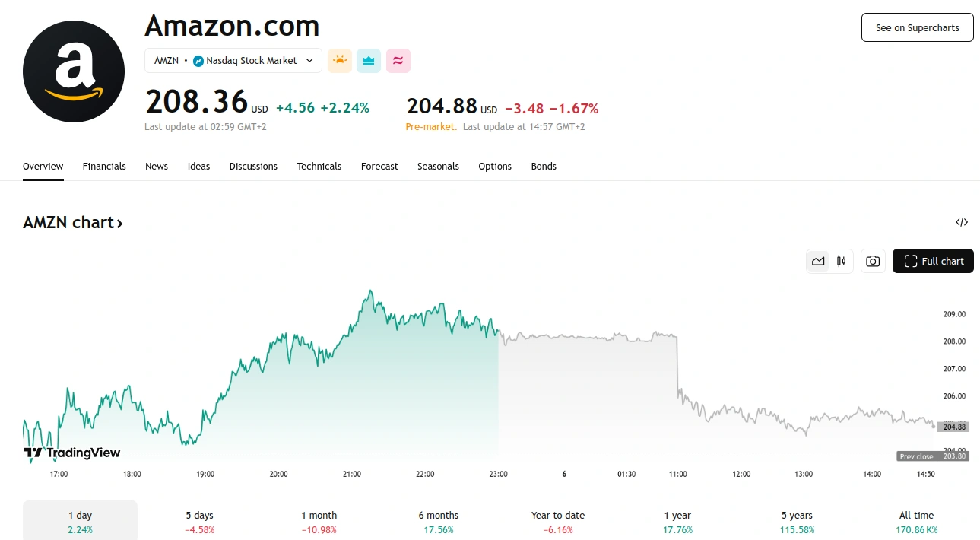Switch chart to area style

[818, 261]
